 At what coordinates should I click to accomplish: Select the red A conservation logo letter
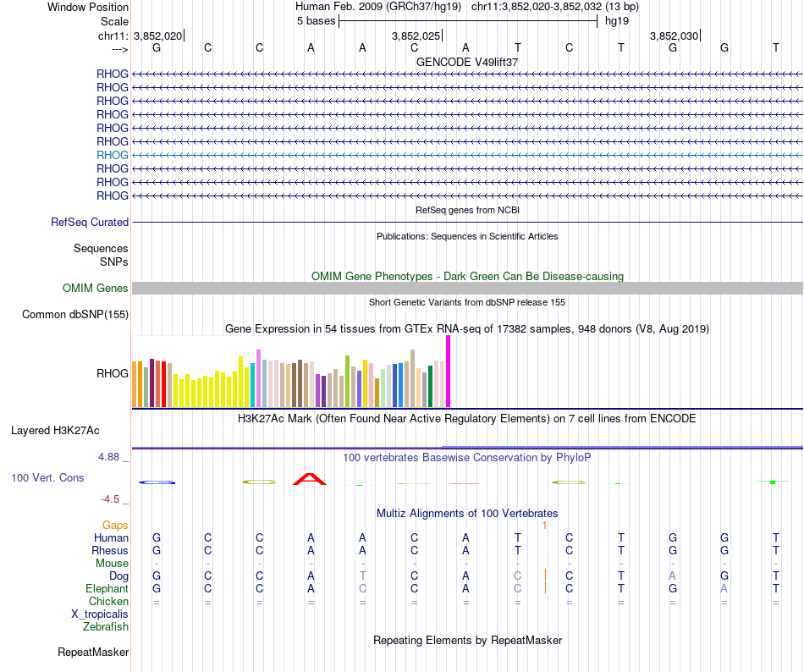point(310,479)
